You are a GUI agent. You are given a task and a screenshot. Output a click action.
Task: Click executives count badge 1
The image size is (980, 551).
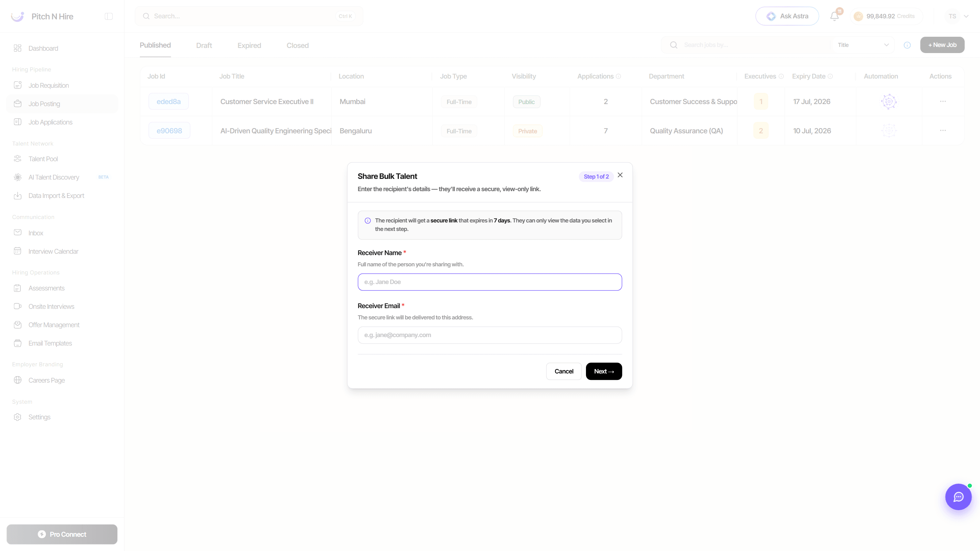coord(761,102)
